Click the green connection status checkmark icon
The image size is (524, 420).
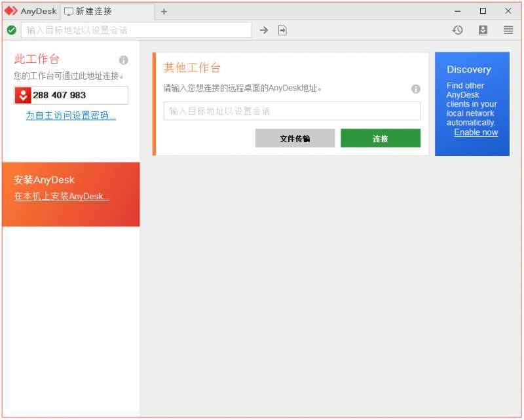pyautogui.click(x=12, y=29)
